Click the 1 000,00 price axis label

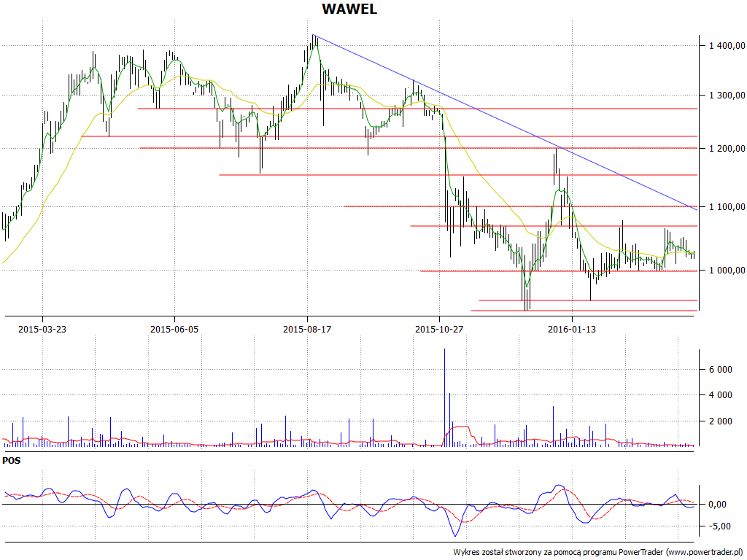click(x=727, y=270)
